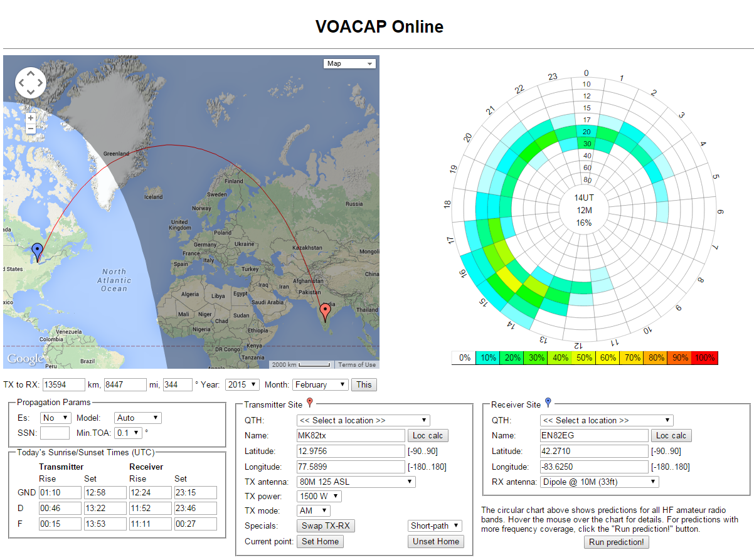Zoom out on the map

coord(31,129)
